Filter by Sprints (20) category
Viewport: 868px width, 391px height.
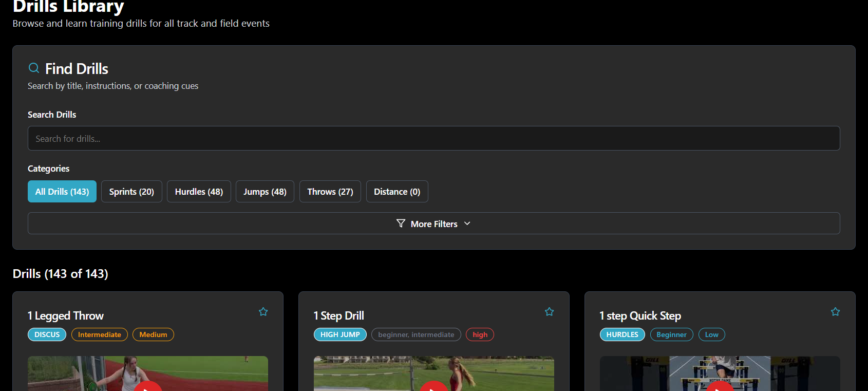pos(131,192)
